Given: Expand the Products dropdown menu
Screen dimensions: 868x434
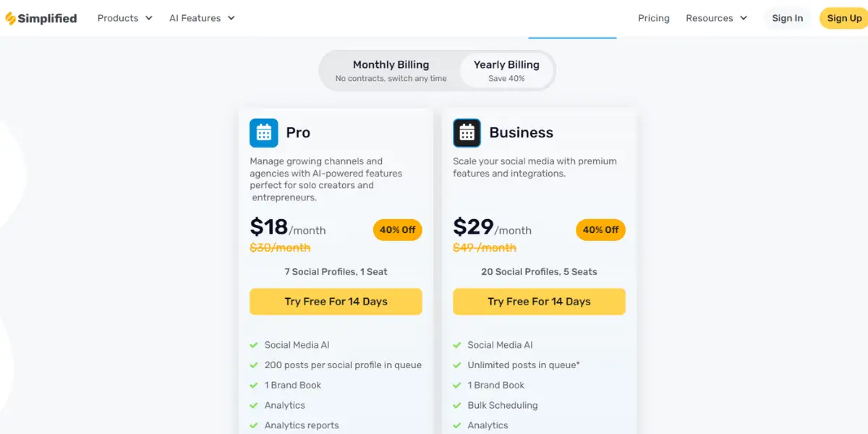Looking at the screenshot, I should coord(125,18).
